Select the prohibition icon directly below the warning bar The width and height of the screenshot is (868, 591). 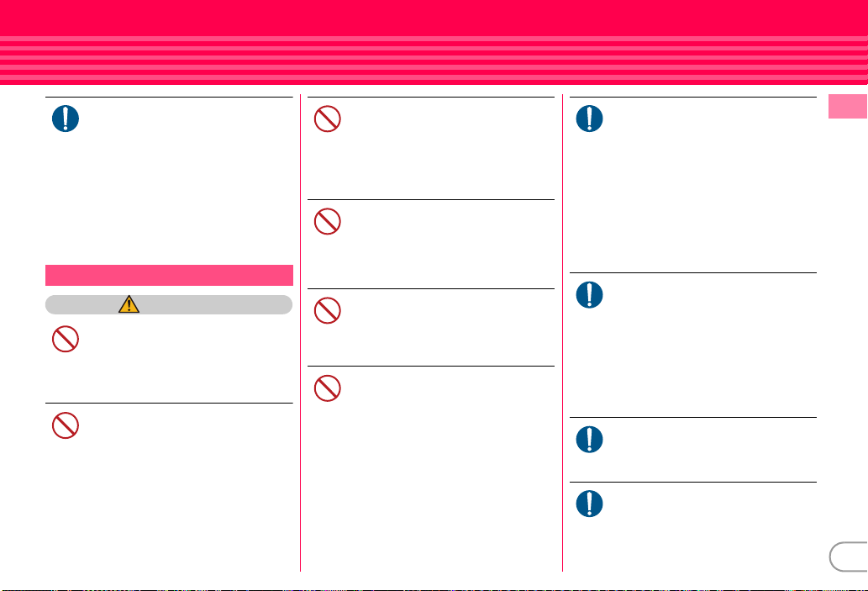pos(66,339)
